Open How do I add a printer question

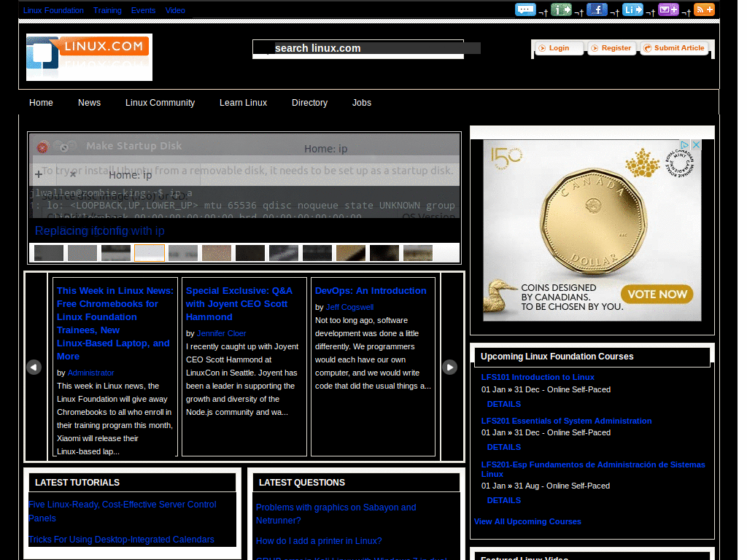click(x=319, y=541)
